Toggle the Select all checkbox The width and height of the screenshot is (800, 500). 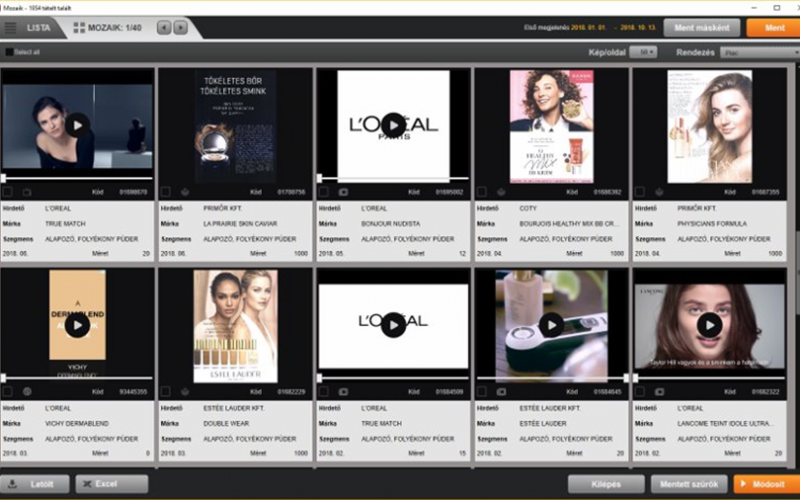pos(10,52)
